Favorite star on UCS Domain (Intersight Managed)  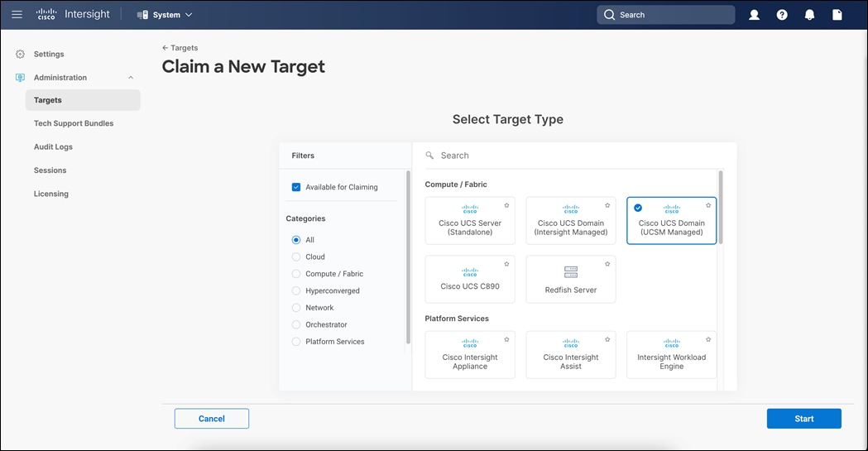(607, 205)
